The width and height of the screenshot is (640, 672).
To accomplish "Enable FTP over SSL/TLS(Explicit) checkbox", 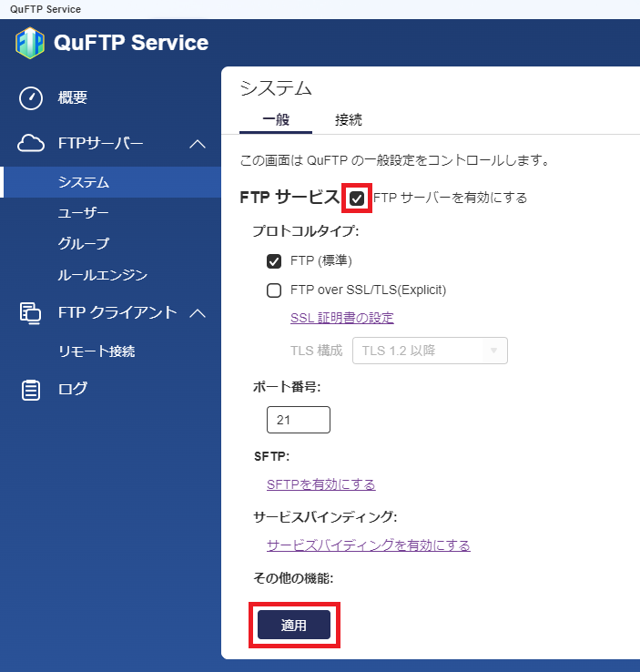I will [x=274, y=290].
